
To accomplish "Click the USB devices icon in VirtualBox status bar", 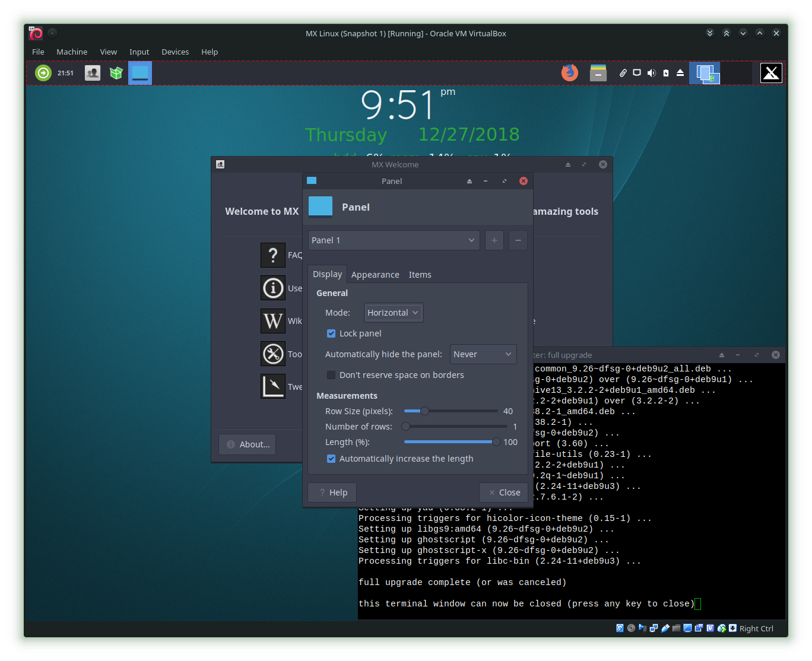I will click(665, 628).
